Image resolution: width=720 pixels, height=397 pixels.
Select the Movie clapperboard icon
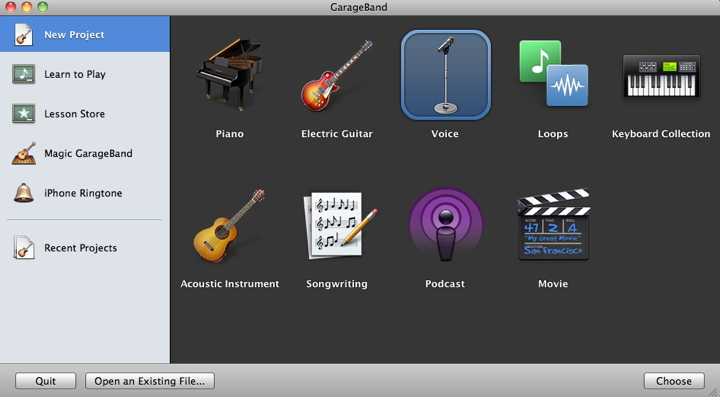(554, 224)
